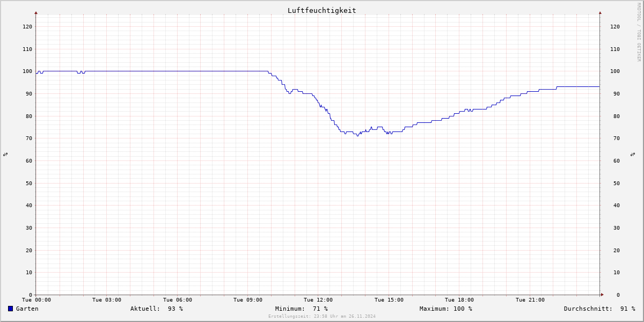The height and width of the screenshot is (322, 644).
Task: Click the Garten legend label
Action: (x=27, y=309)
